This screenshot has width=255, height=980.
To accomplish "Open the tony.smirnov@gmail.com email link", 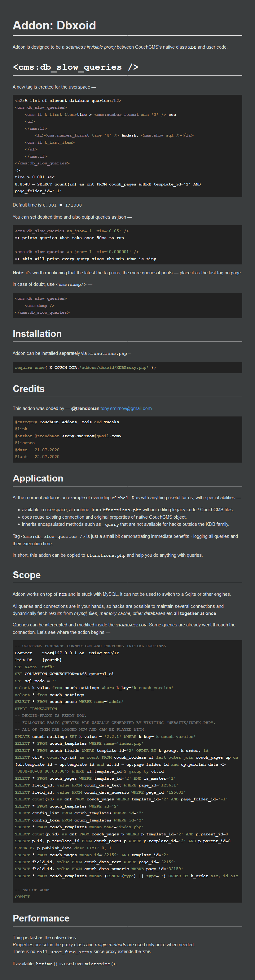I will point(126,408).
